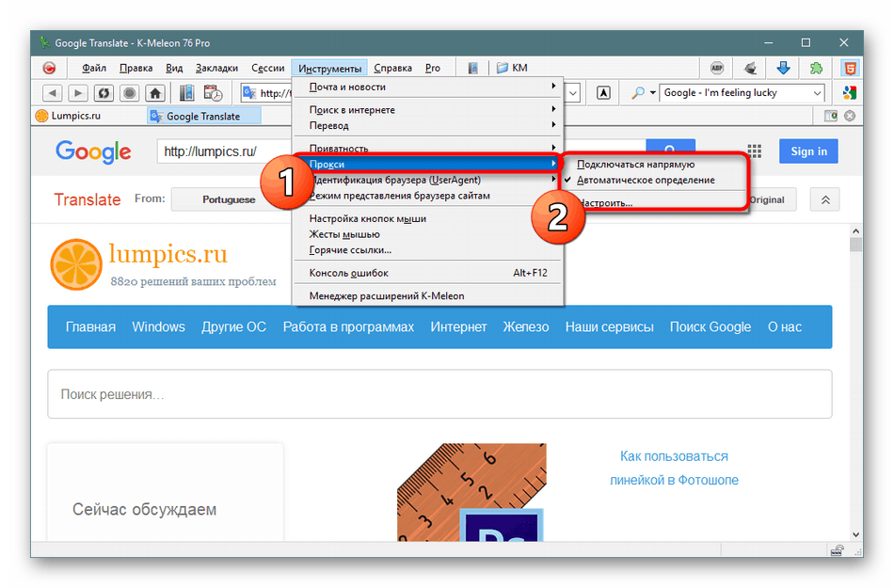This screenshot has width=894, height=588.
Task: Click the colorful Google services icon
Action: 850,92
